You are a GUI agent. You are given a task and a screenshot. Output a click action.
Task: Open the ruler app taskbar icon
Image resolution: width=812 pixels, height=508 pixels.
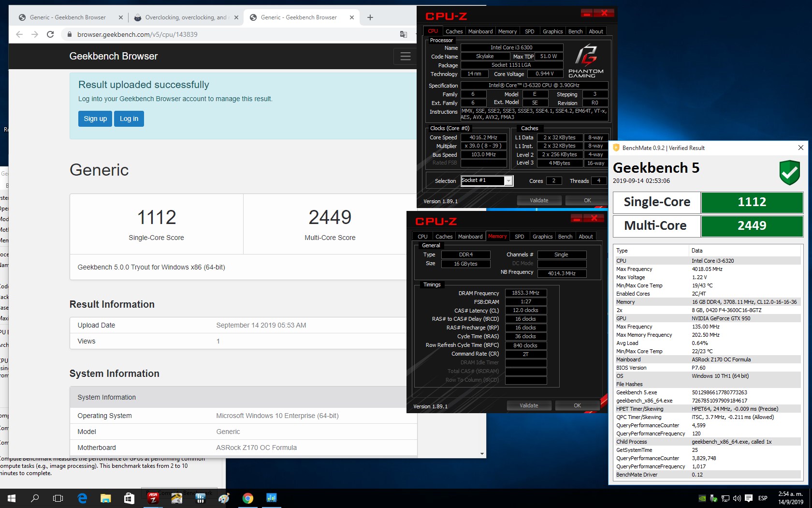pos(176,498)
